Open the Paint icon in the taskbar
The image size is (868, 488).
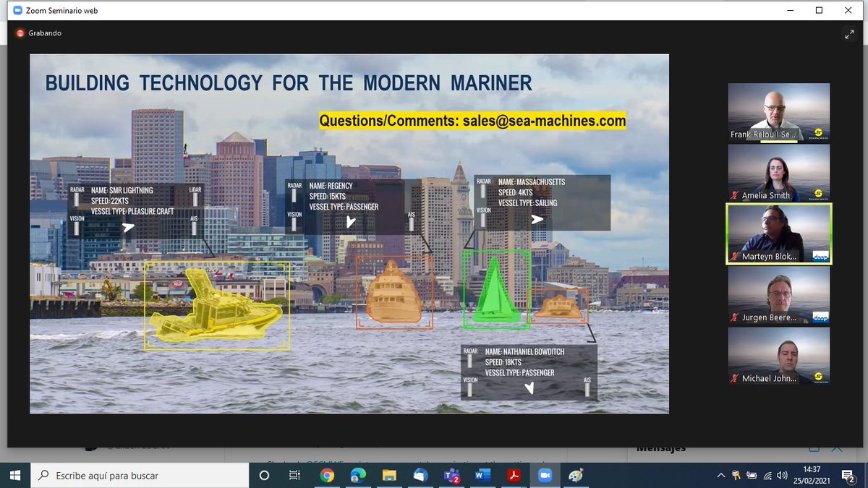pyautogui.click(x=576, y=475)
